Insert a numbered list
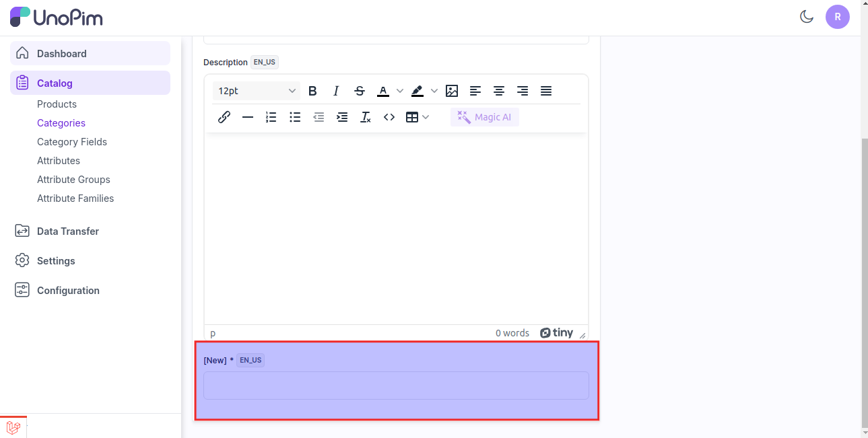Image resolution: width=868 pixels, height=438 pixels. [x=271, y=117]
